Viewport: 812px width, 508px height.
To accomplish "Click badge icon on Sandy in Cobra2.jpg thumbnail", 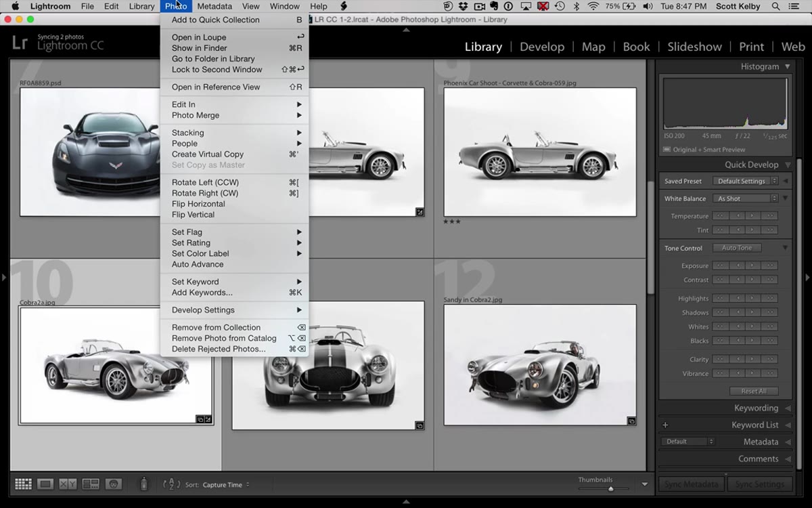I will 631,421.
